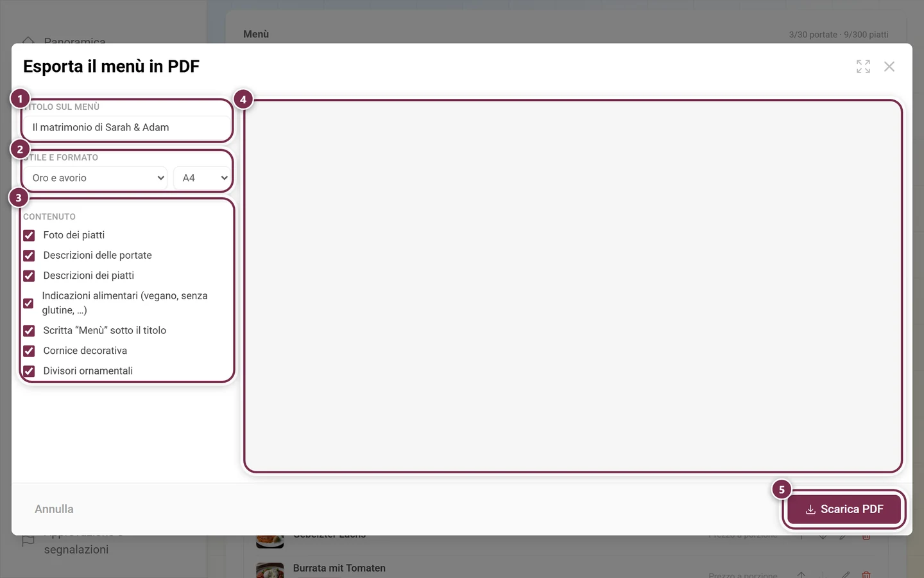Uncheck Scritta "Menù" sotto il titolo

29,331
